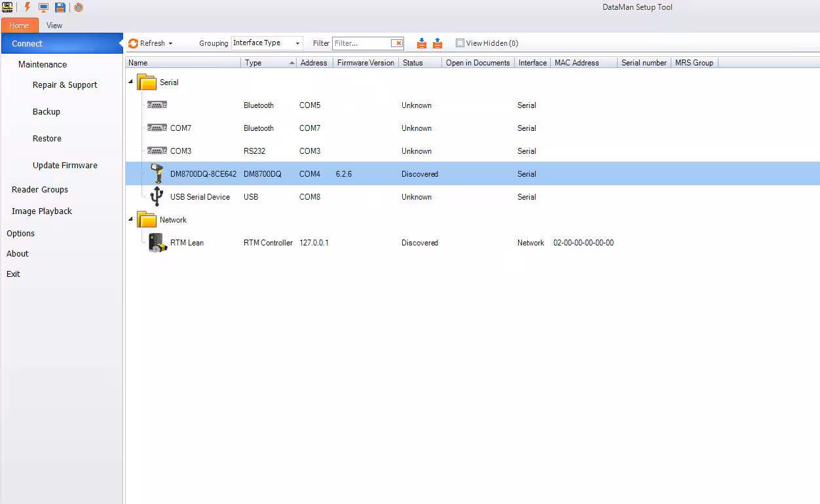Image resolution: width=820 pixels, height=504 pixels.
Task: Open Image Playback from the sidebar
Action: tap(42, 211)
